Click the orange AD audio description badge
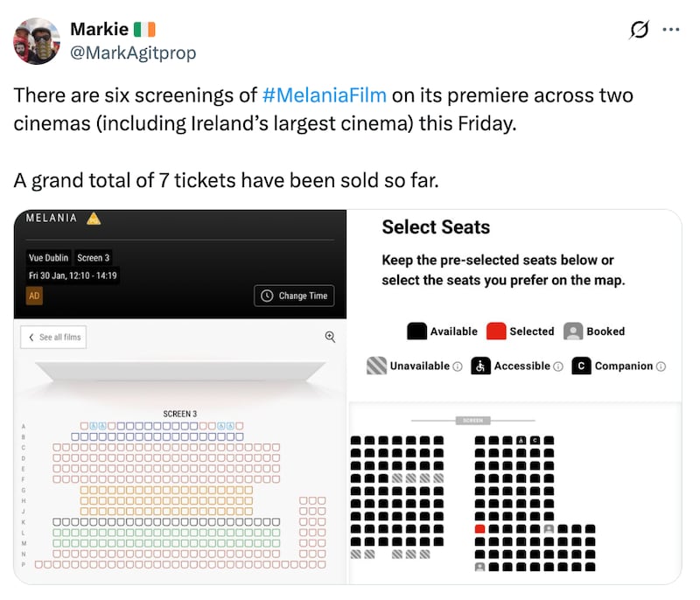The width and height of the screenshot is (700, 600). coord(34,296)
